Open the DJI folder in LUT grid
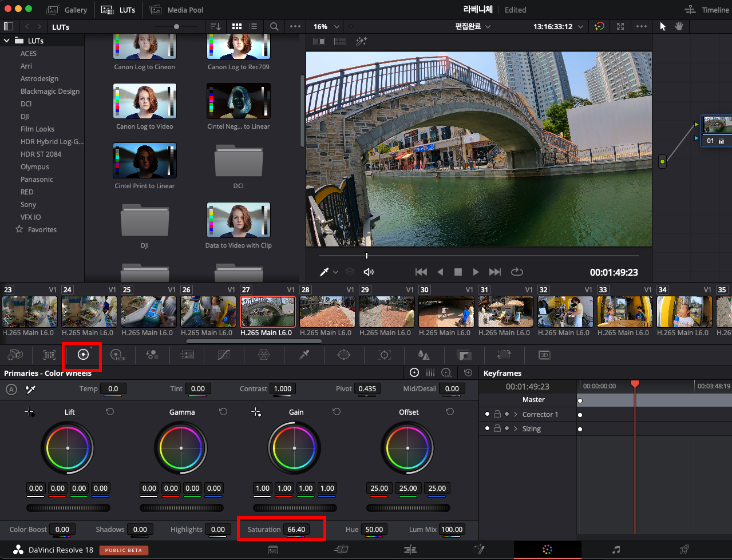 coord(145,221)
